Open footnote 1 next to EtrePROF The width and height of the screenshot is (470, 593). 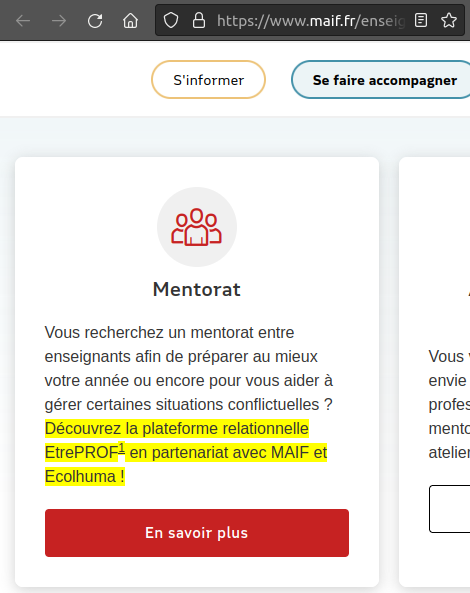coord(121,448)
